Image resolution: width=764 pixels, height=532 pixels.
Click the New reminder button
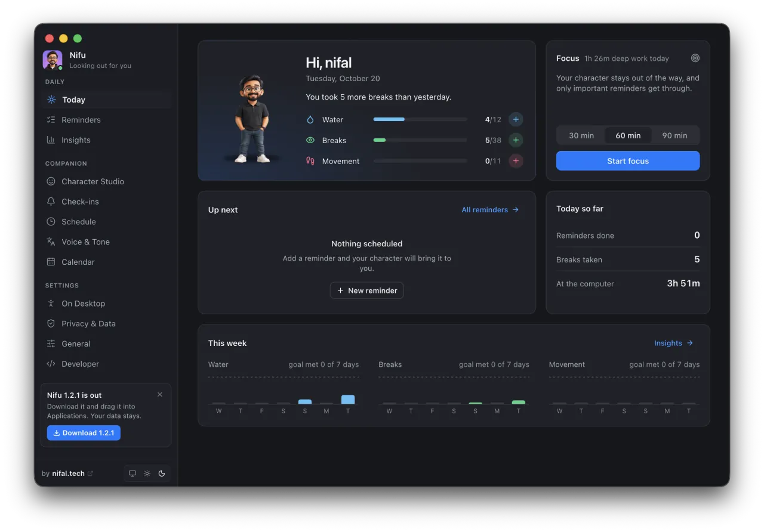click(x=367, y=290)
